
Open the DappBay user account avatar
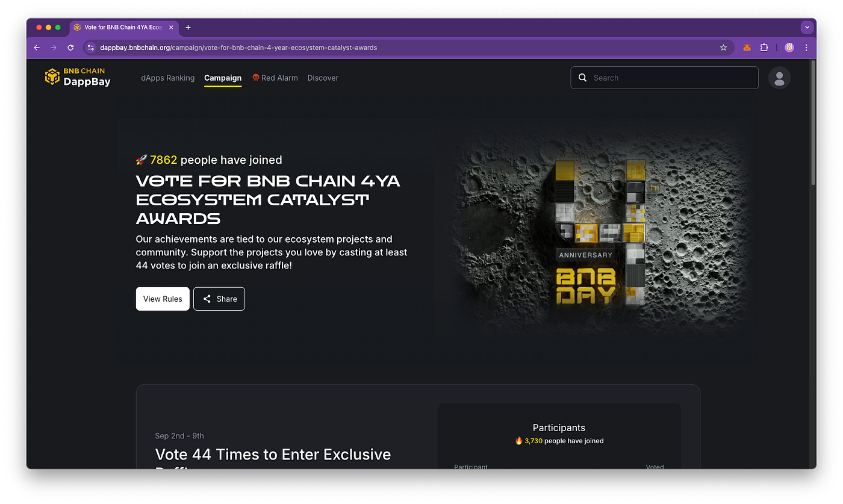pos(779,78)
